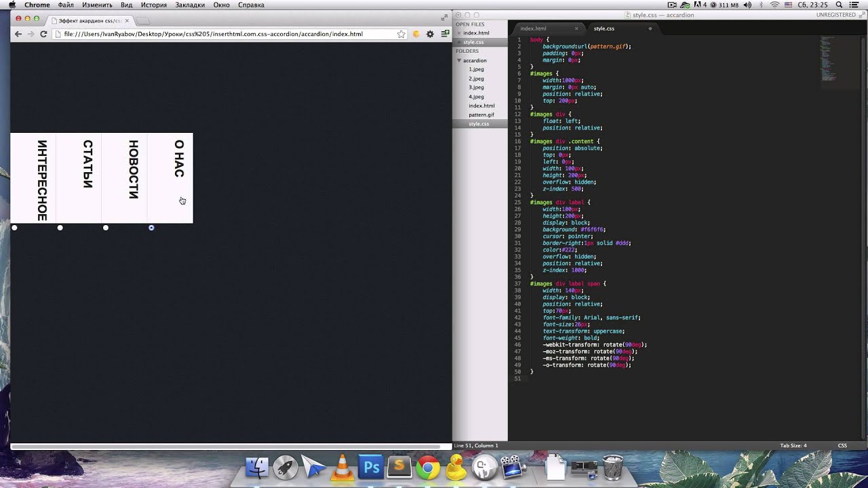Open the Chrome menu icon
The height and width of the screenshot is (488, 868).
coord(445,34)
